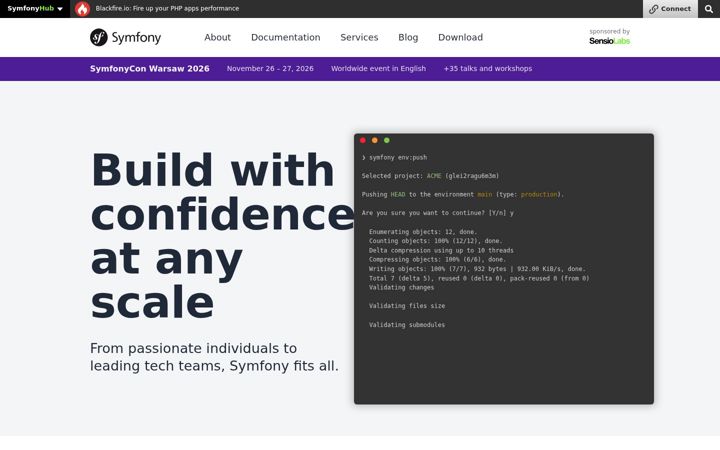Open the About menu
The height and width of the screenshot is (450, 720).
[x=218, y=37]
